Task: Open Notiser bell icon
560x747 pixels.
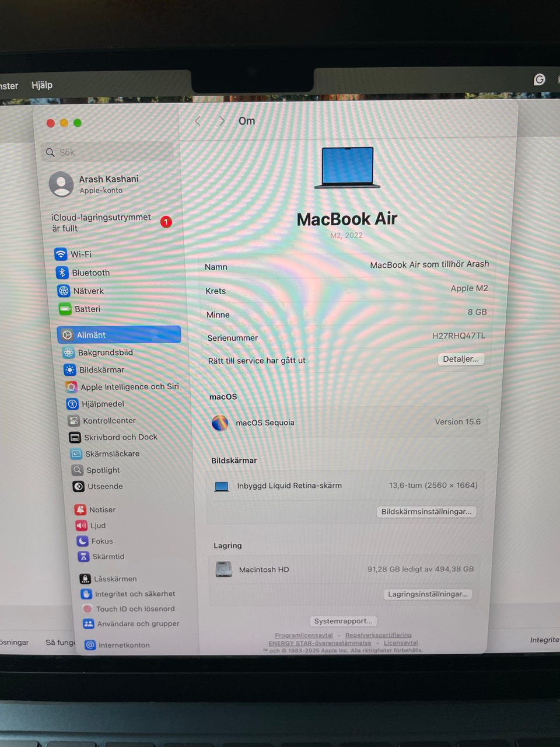Action: [x=80, y=509]
